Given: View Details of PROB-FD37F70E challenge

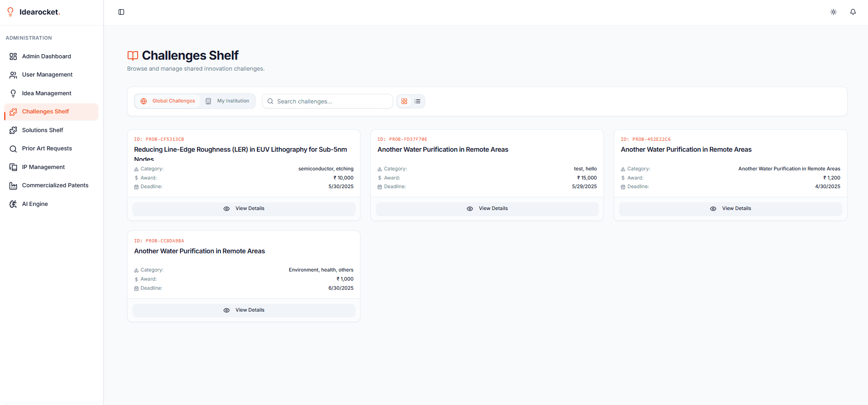Looking at the screenshot, I should pyautogui.click(x=487, y=209).
